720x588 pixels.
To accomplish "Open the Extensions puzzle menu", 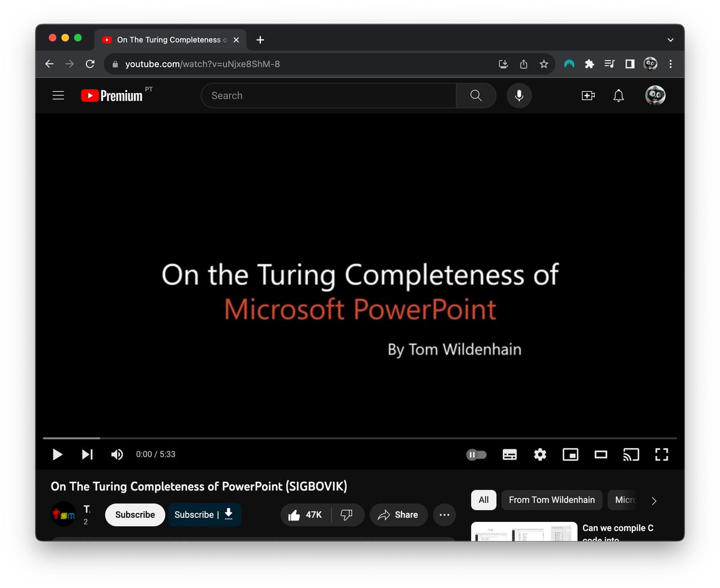I will pos(590,64).
